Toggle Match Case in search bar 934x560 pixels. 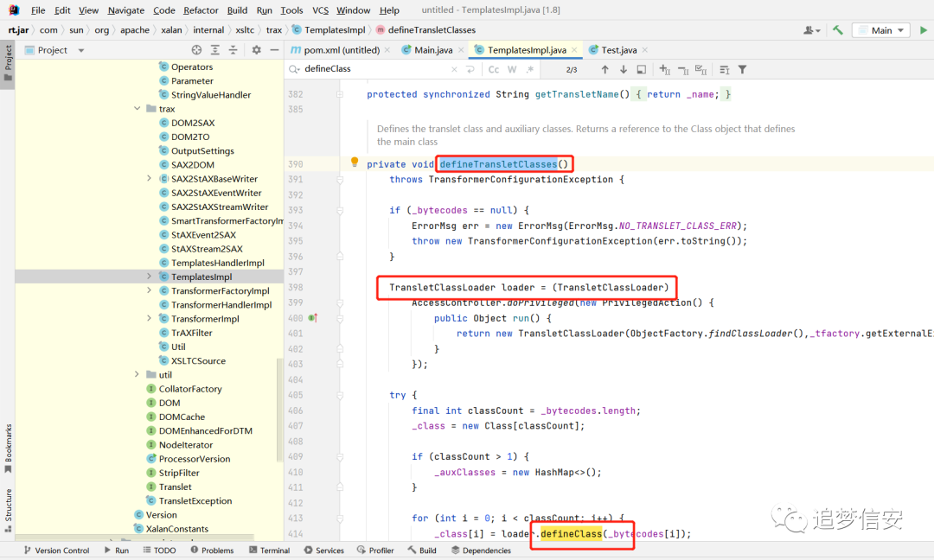(493, 70)
